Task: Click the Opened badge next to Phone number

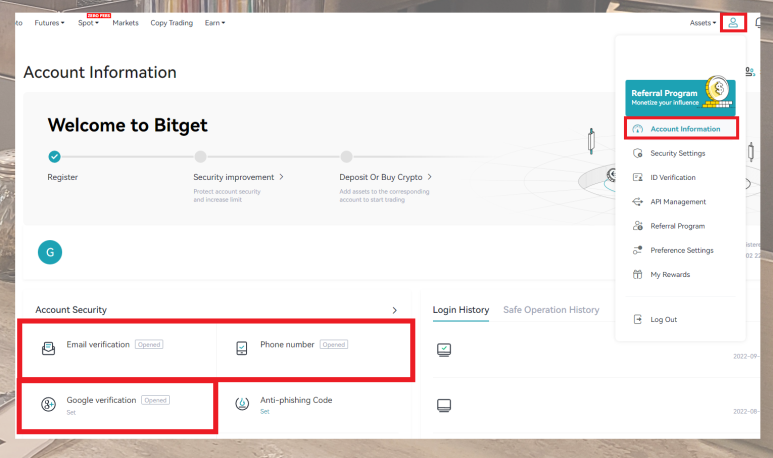Action: pos(334,345)
